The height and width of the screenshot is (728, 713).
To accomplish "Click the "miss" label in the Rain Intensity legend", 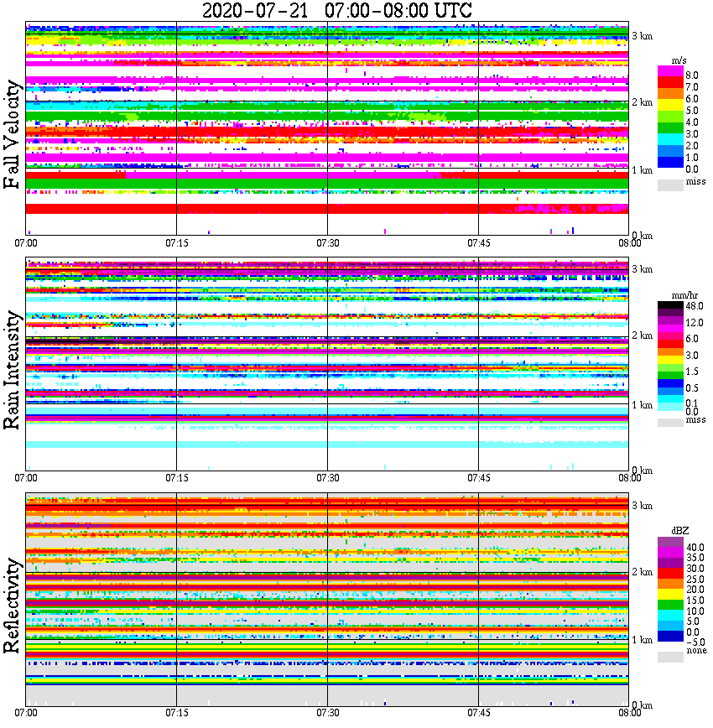I will click(x=695, y=419).
